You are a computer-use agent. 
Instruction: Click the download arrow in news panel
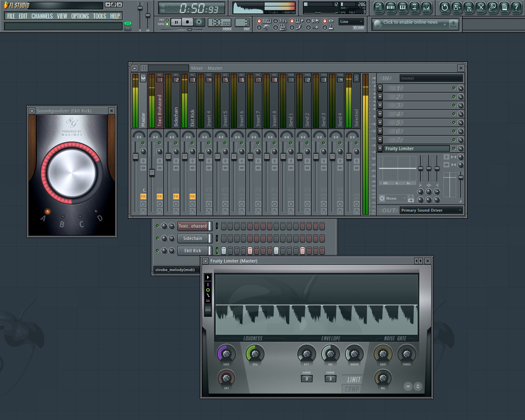(x=453, y=24)
